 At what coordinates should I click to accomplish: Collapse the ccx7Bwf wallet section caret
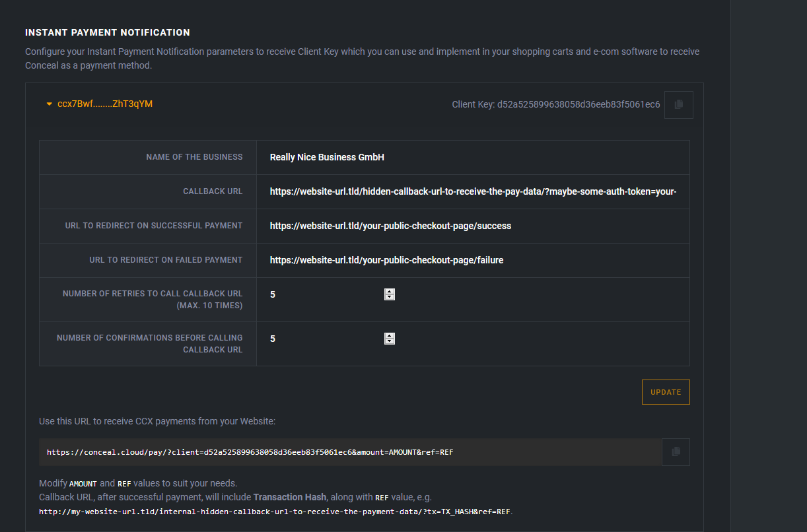[x=49, y=104]
